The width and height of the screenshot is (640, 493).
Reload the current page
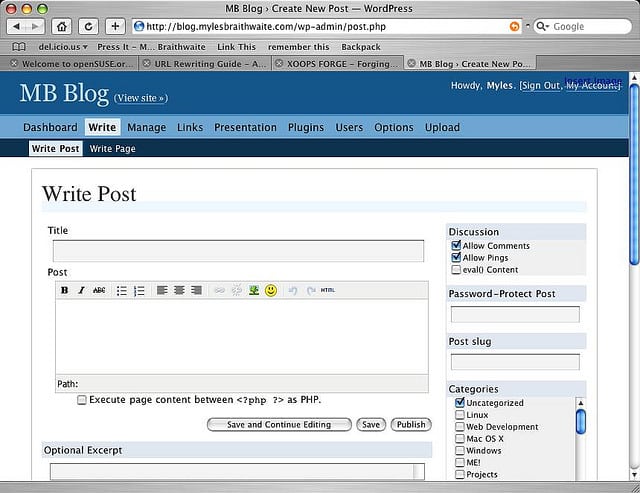tap(88, 27)
